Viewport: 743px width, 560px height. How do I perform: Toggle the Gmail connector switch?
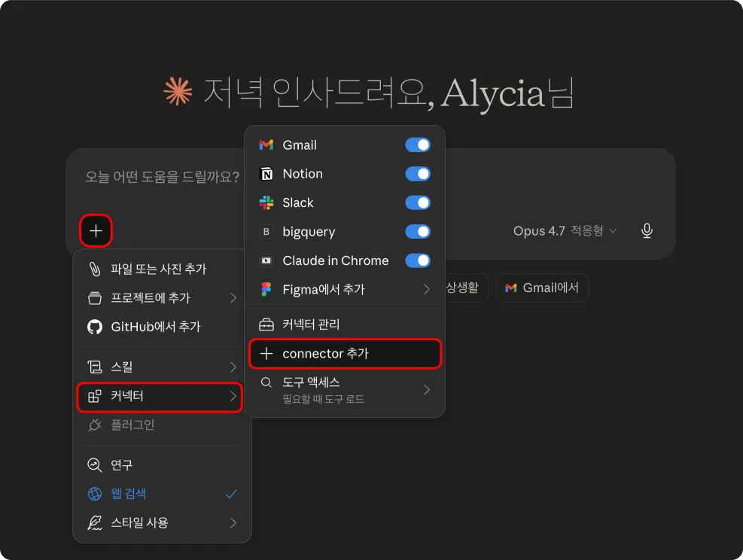(x=418, y=145)
